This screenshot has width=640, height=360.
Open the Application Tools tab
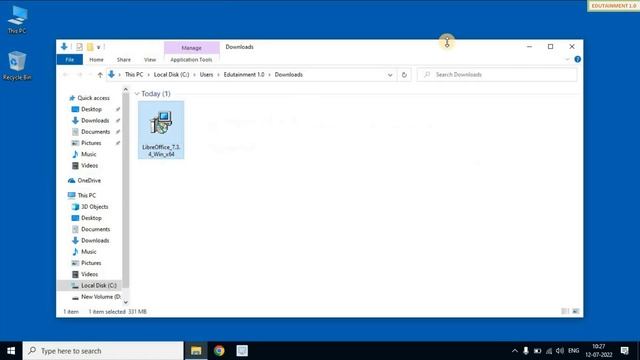pyautogui.click(x=191, y=60)
